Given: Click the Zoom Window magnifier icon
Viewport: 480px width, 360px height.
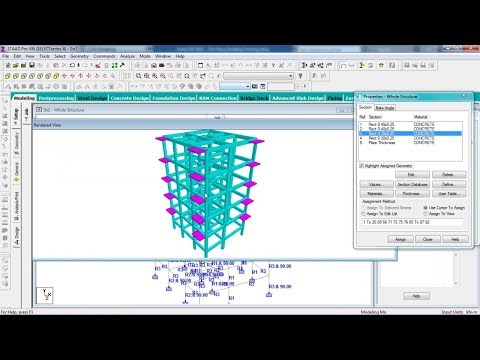Looking at the screenshot, I should 139,76.
